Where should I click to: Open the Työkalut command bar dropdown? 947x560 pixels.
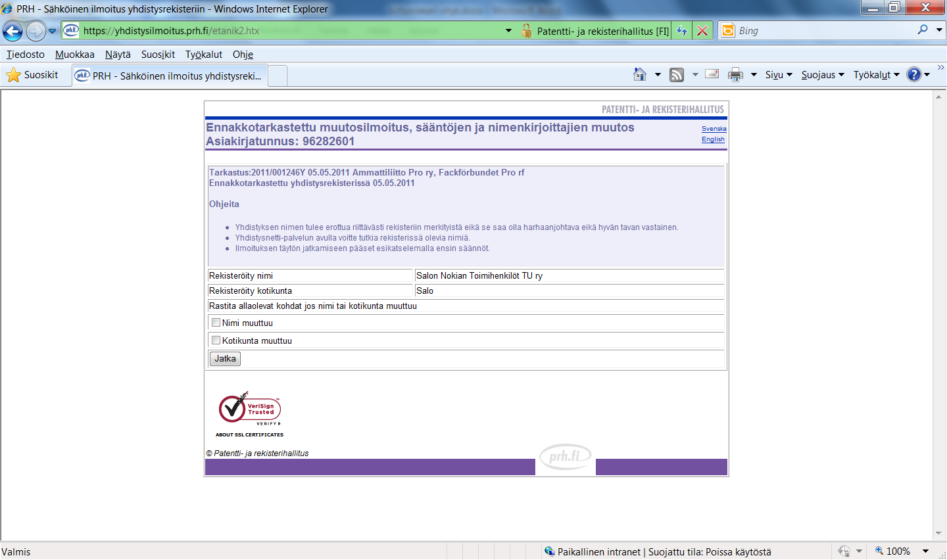click(x=876, y=75)
